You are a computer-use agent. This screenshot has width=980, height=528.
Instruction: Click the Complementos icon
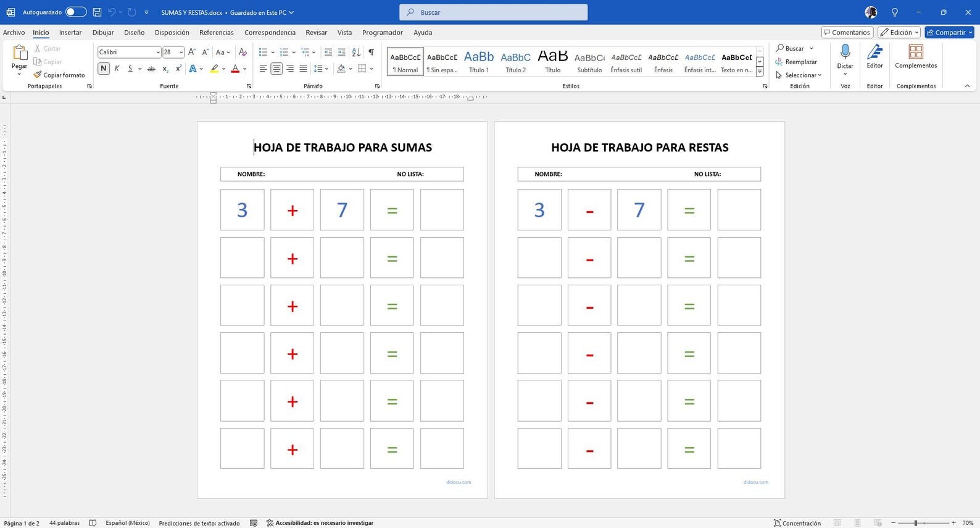(916, 52)
